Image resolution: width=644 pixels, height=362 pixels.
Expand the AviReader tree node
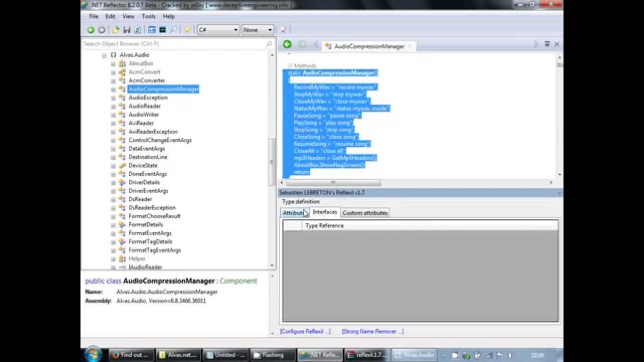click(113, 123)
